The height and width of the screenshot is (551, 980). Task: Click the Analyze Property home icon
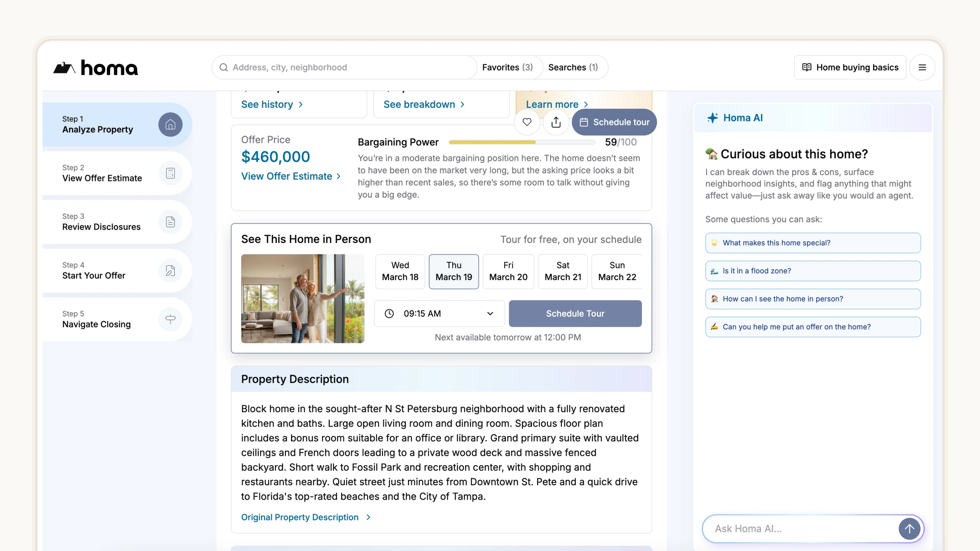[x=170, y=125]
